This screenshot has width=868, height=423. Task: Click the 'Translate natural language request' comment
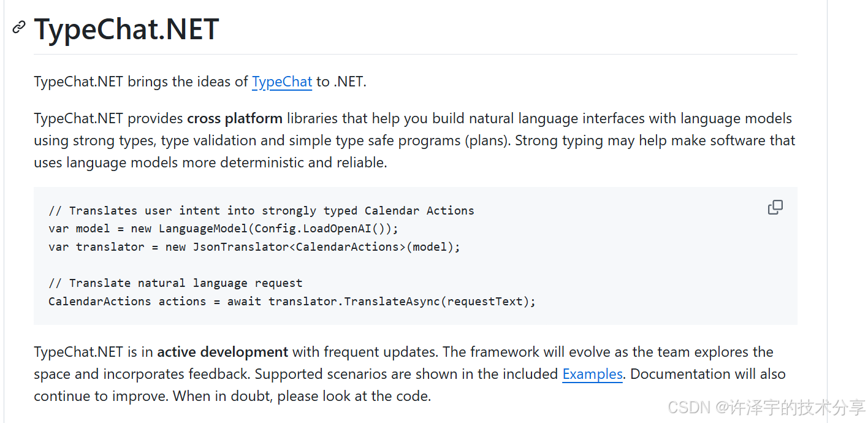tap(175, 283)
